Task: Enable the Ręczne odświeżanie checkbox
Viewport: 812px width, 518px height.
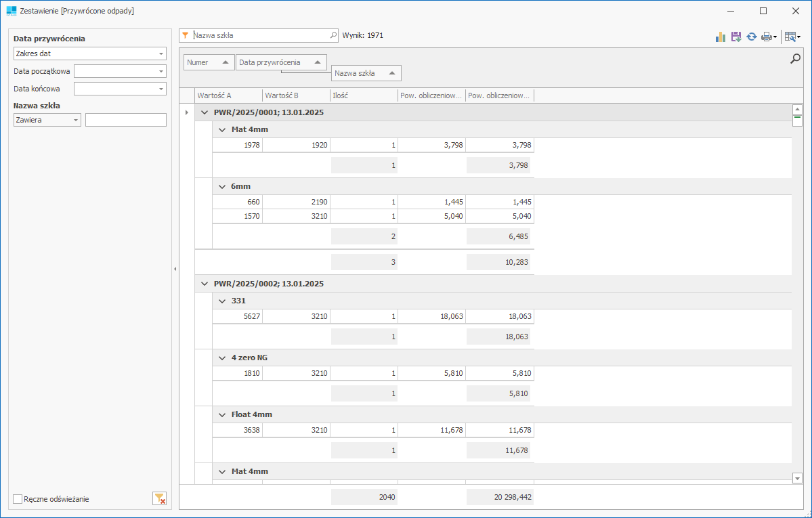Action: click(18, 499)
